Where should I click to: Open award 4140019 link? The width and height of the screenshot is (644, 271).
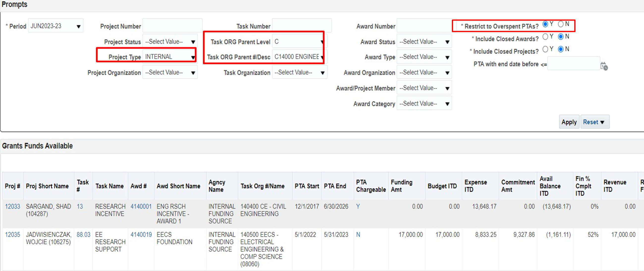[x=141, y=235]
